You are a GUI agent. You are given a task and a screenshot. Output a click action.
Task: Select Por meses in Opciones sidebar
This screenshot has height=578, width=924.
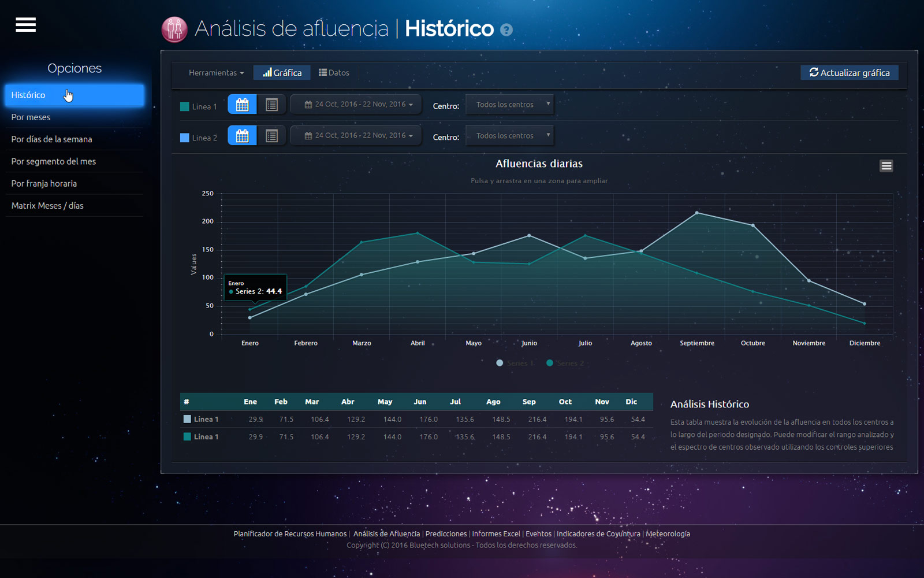pos(31,117)
